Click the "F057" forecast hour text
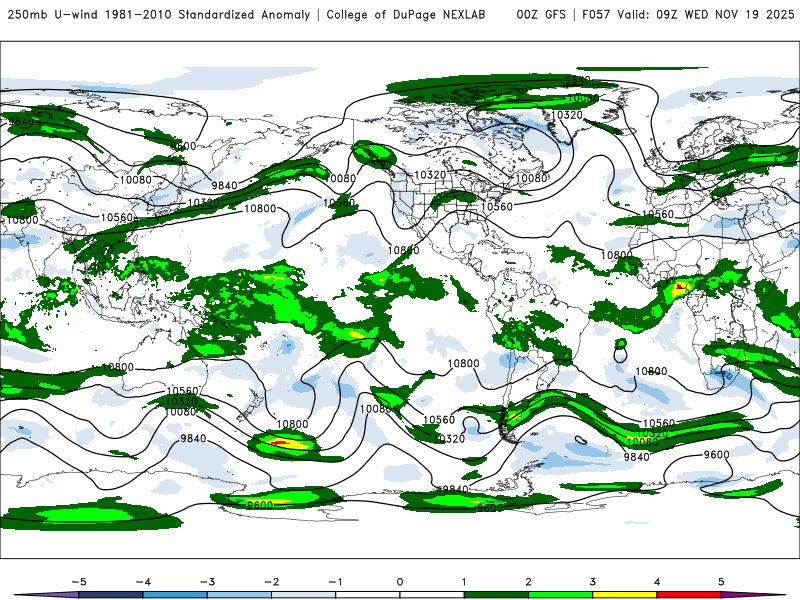The width and height of the screenshot is (800, 600). coord(596,15)
